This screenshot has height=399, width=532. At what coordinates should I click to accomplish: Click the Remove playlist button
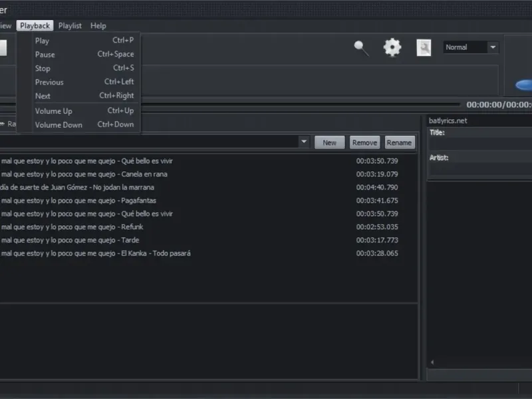coord(364,142)
